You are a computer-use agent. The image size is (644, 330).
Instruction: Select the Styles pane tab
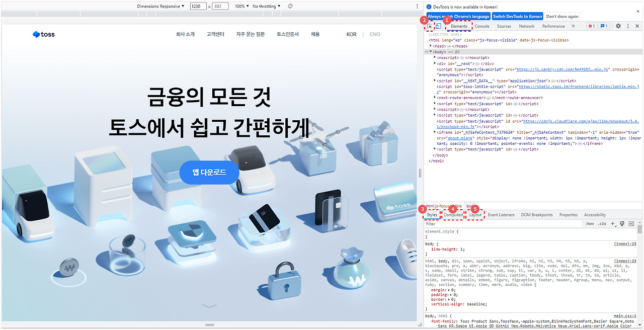pos(432,215)
